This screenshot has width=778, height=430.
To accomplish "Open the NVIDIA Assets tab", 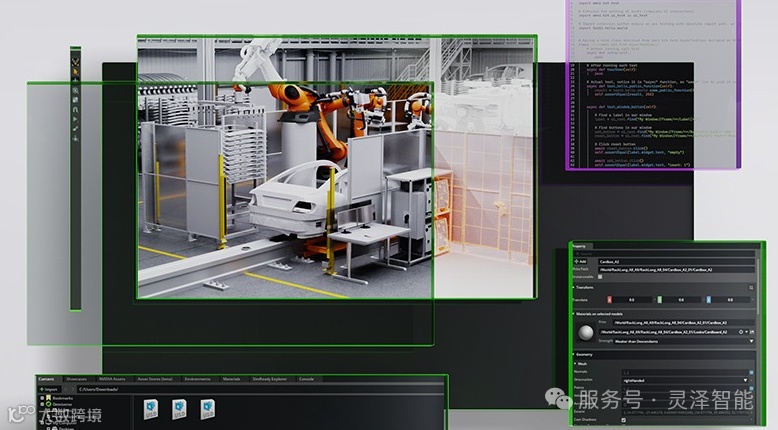I will tap(112, 379).
